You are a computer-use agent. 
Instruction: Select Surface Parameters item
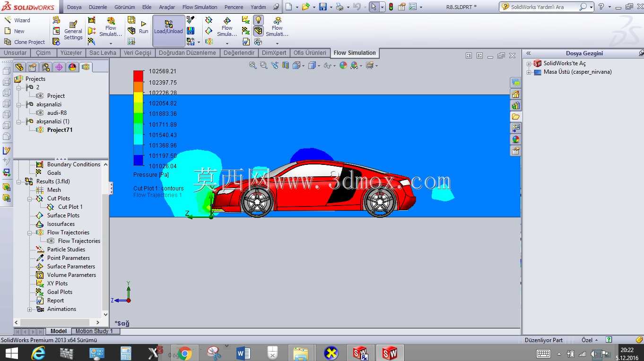click(71, 266)
